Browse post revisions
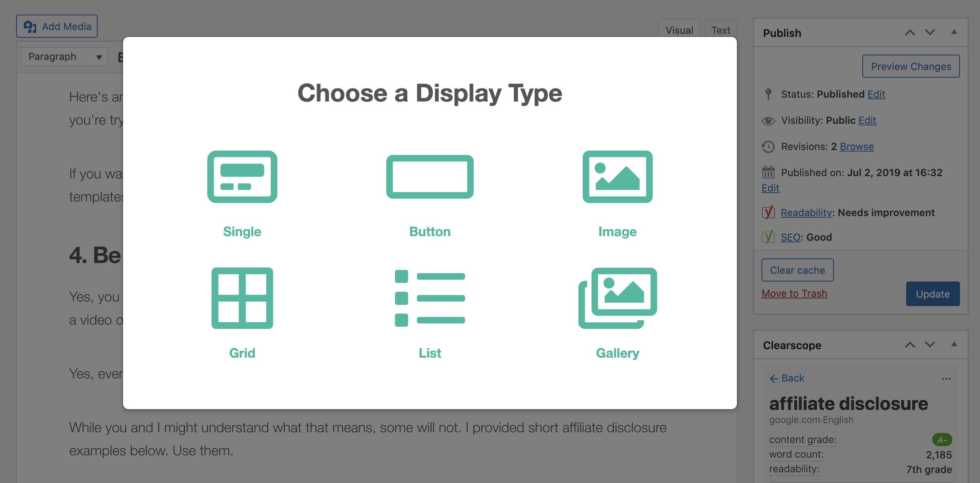Image resolution: width=980 pixels, height=483 pixels. point(857,147)
